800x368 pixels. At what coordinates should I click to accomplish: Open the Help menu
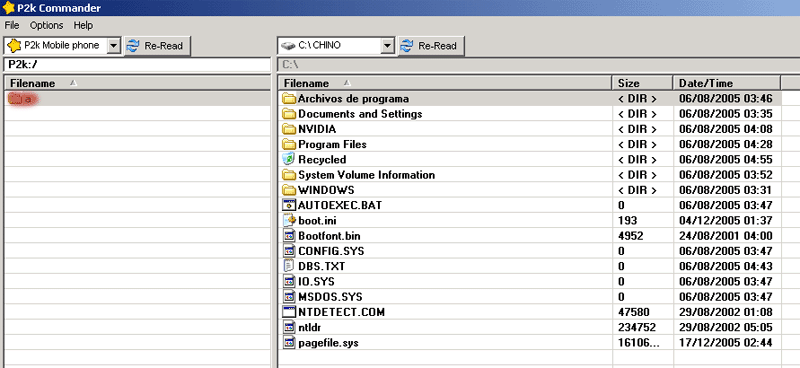click(83, 25)
